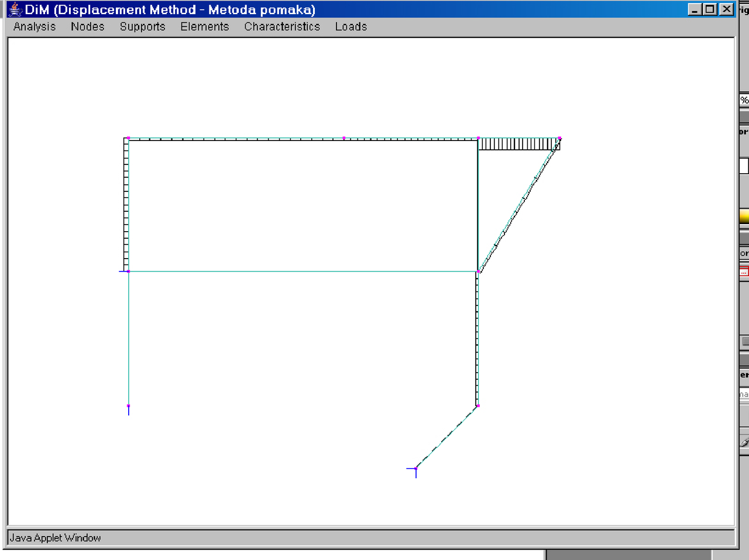The width and height of the screenshot is (749, 560).
Task: Open the Characteristics menu
Action: (x=282, y=27)
